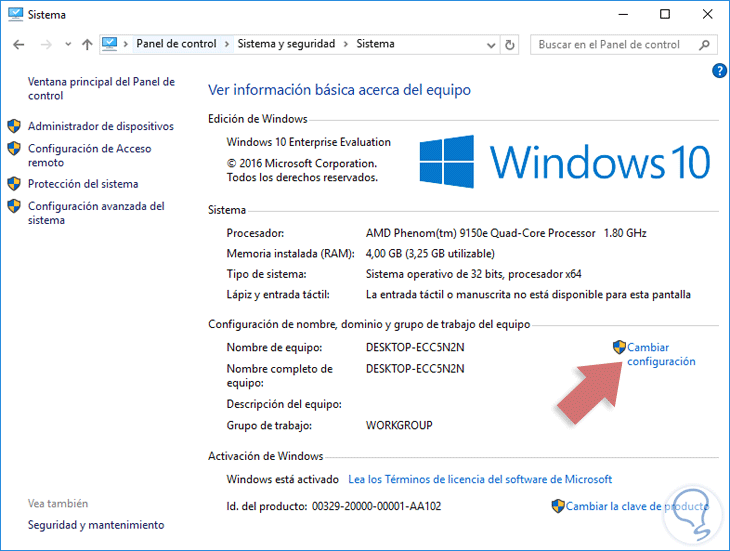
Task: Select product ID 00329-20000-00001-AA102 text
Action: 376,506
